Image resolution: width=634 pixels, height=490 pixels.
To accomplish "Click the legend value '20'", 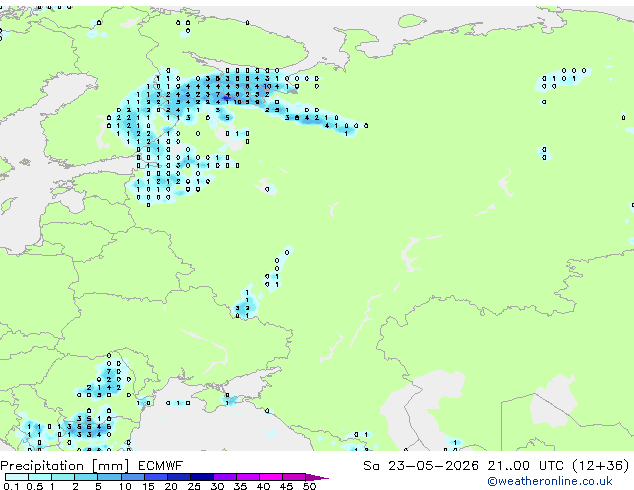I will (171, 486).
